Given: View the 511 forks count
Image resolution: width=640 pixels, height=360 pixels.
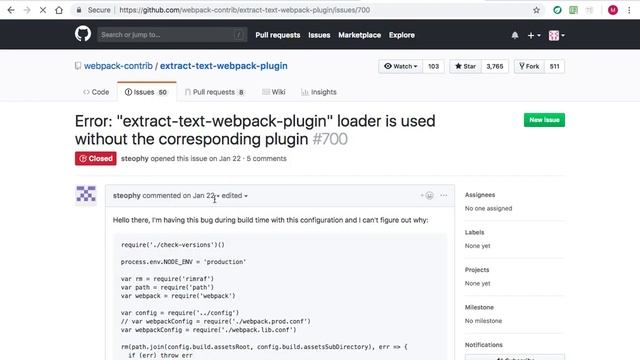Looking at the screenshot, I should click(x=554, y=66).
